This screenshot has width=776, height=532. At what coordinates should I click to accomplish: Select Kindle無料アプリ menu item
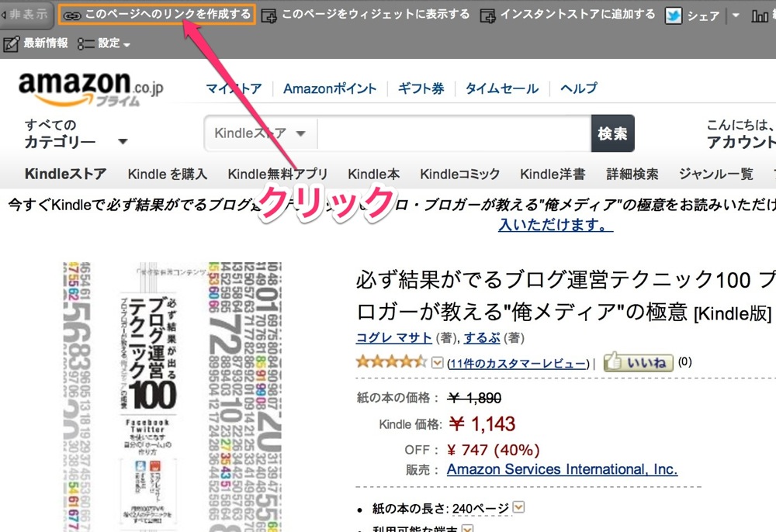click(x=278, y=174)
